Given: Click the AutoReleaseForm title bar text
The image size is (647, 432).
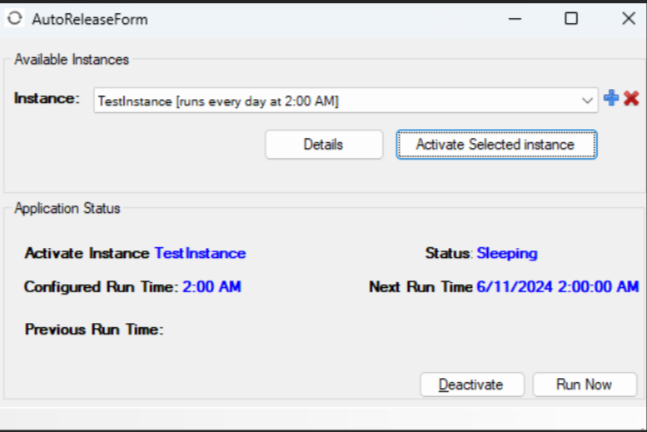Looking at the screenshot, I should pos(90,19).
